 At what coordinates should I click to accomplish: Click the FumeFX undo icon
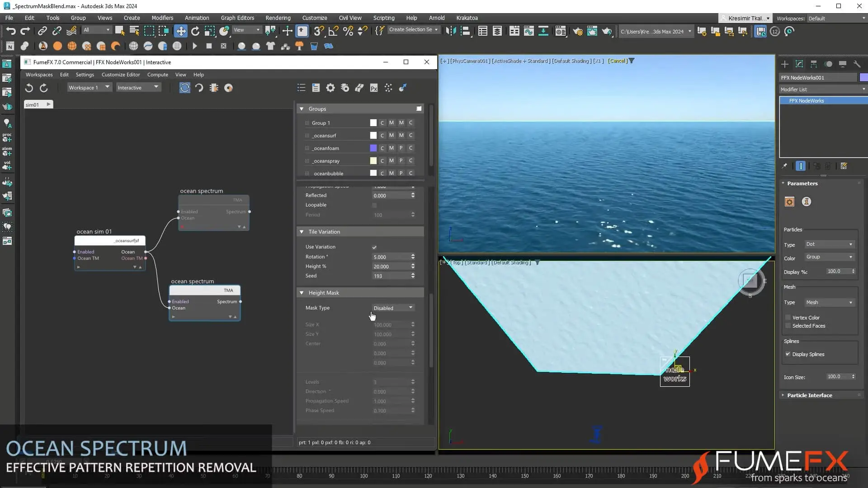pos(29,88)
